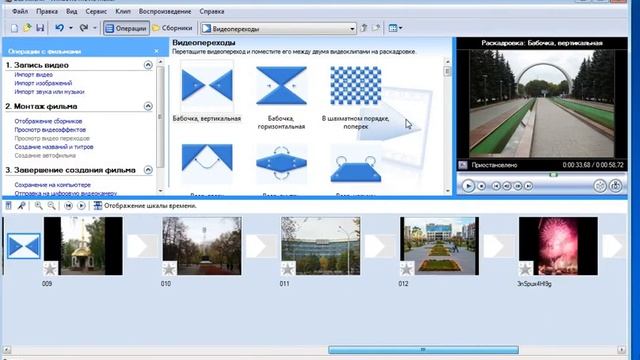The image size is (640, 360).
Task: Open the Сервис menu
Action: point(96,11)
